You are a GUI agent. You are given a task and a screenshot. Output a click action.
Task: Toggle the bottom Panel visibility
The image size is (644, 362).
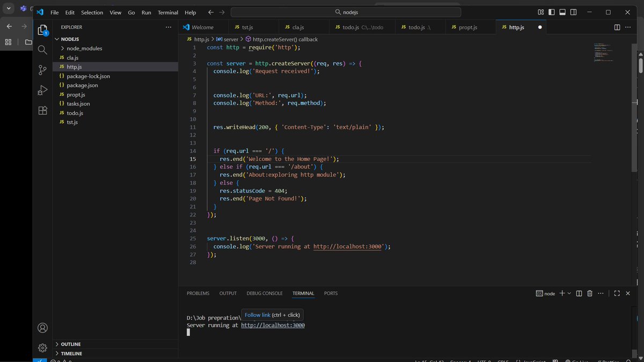562,12
